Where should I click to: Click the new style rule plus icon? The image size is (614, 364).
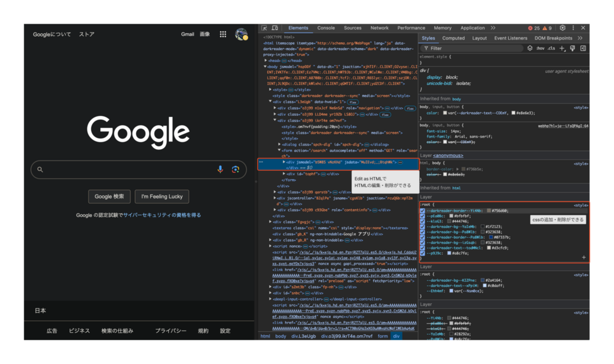click(562, 49)
